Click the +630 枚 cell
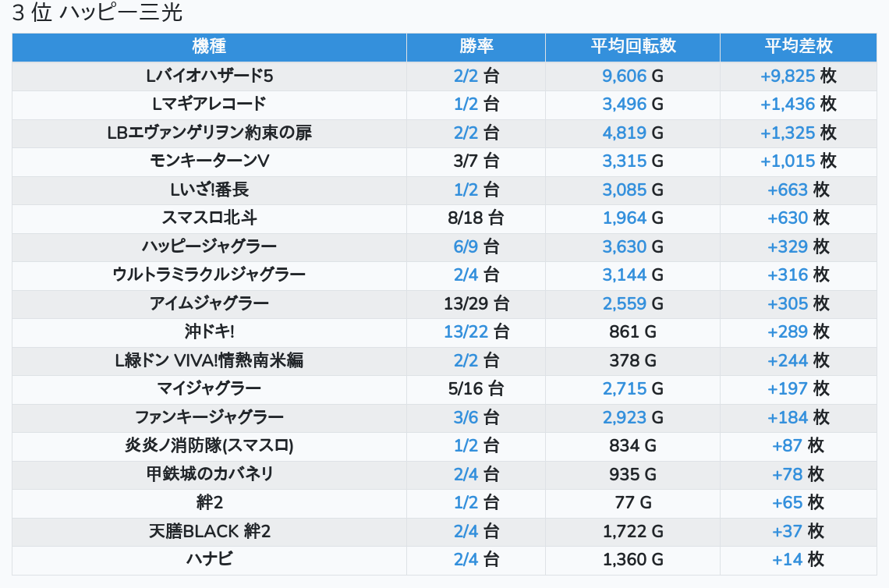This screenshot has height=588, width=889. (799, 218)
